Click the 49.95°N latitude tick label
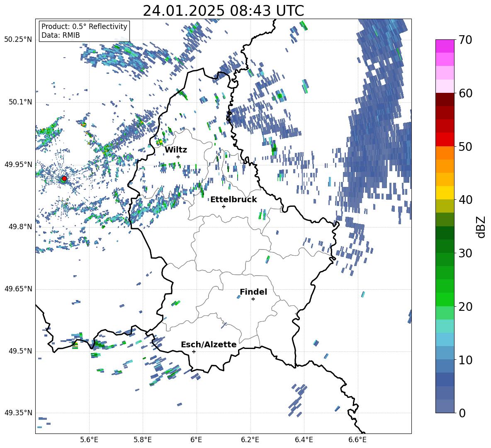Viewport: 491px width, 448px height. click(x=18, y=164)
